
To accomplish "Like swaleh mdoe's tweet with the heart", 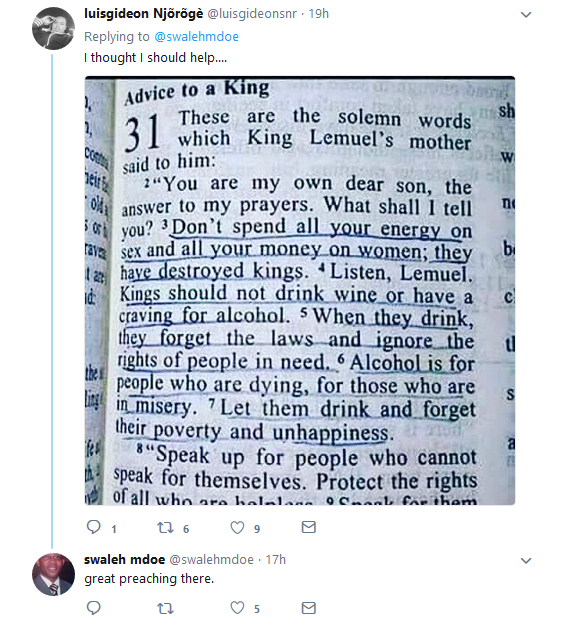I will (x=237, y=608).
